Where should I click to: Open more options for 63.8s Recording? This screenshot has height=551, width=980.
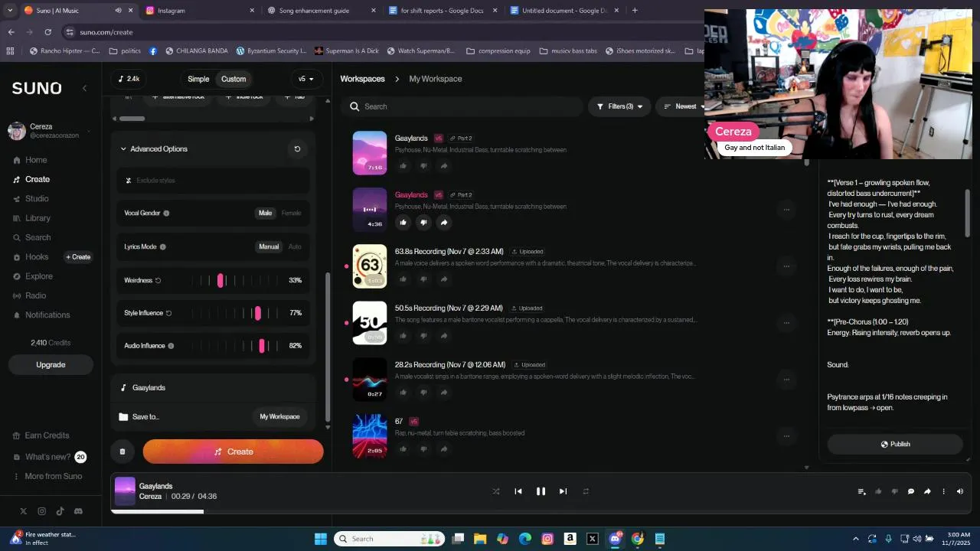[786, 266]
